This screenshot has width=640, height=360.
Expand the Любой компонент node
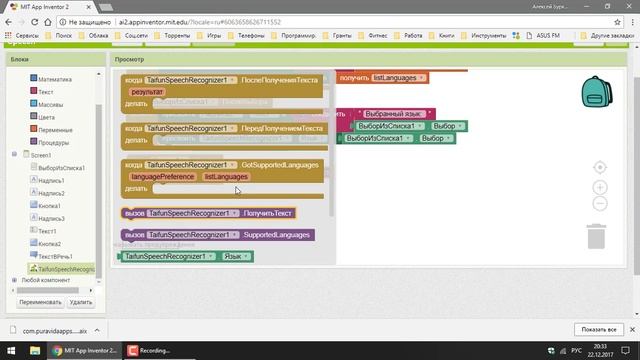point(14,280)
